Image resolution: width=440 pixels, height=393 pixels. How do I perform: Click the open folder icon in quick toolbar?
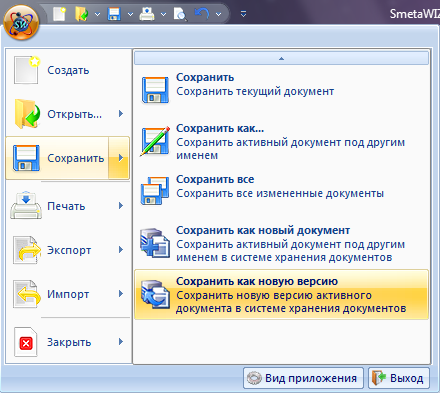click(82, 14)
